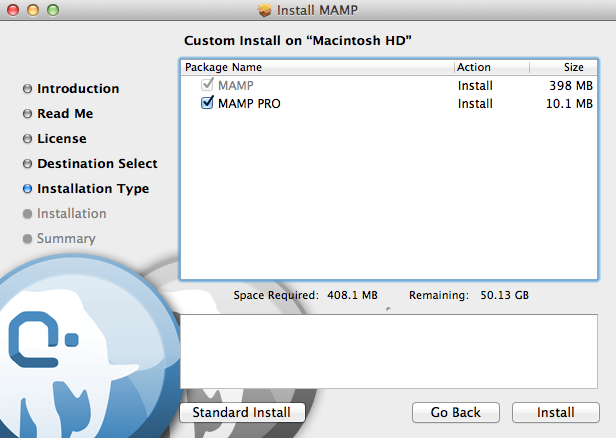Click the empty package description box
This screenshot has width=616, height=438.
389,351
